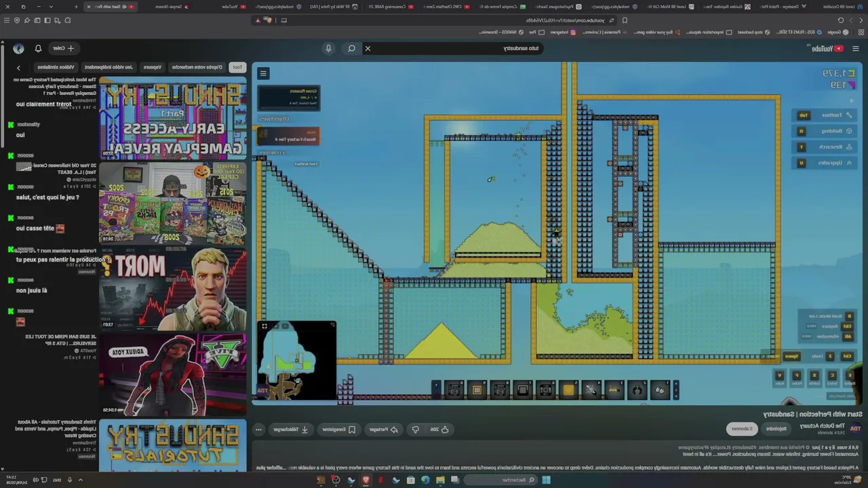Select the 'Tout' filter chip

[237, 67]
